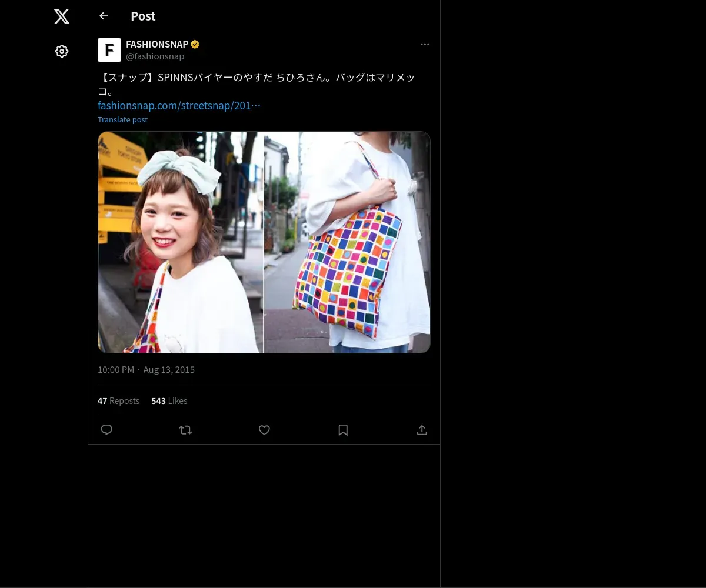The image size is (706, 588).
Task: Open the FASHIONSNAP profile avatar
Action: [x=109, y=50]
